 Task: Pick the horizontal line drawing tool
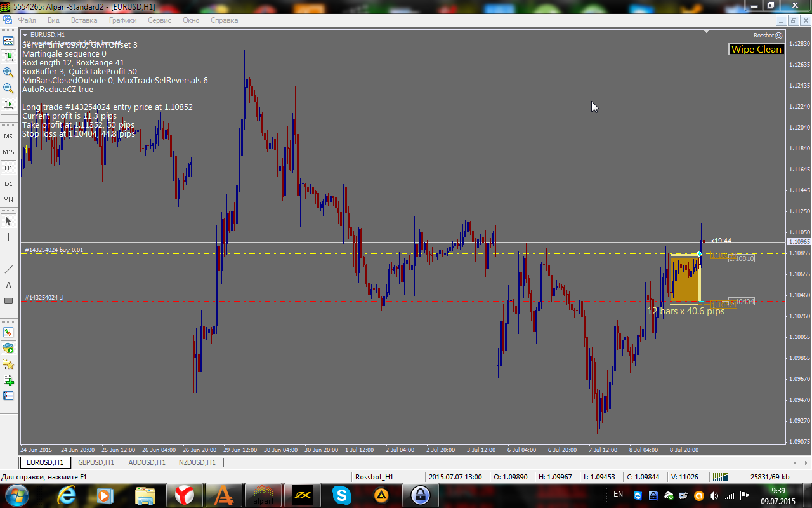(x=8, y=253)
